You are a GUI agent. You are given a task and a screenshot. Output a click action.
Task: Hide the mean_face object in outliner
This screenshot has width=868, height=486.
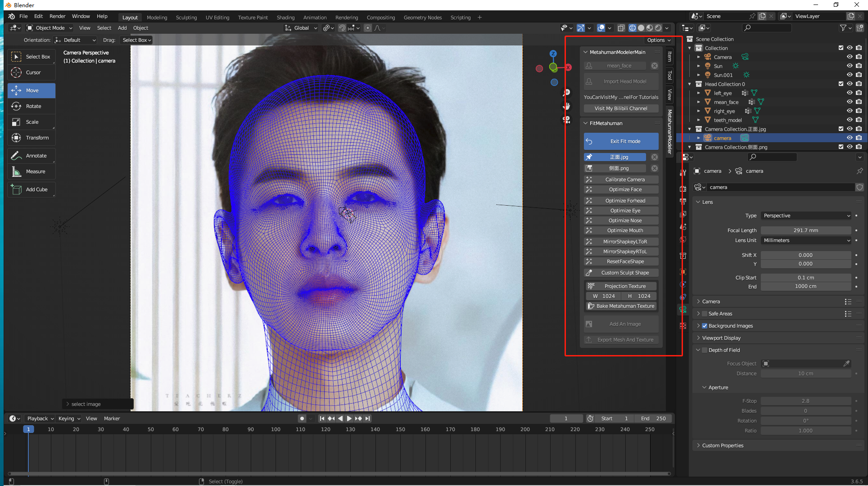point(850,102)
